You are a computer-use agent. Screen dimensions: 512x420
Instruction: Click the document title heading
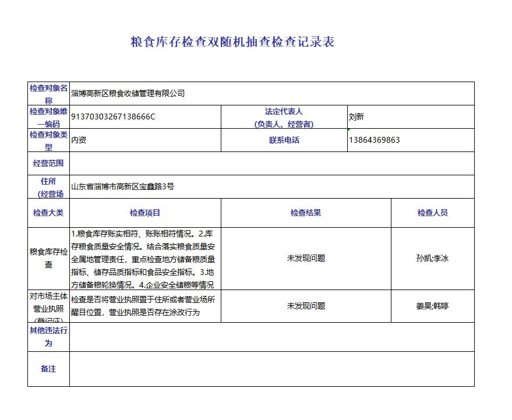[232, 42]
